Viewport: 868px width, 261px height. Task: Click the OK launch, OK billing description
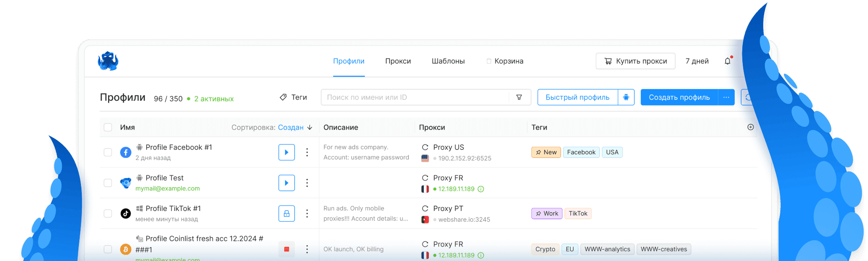click(x=353, y=249)
